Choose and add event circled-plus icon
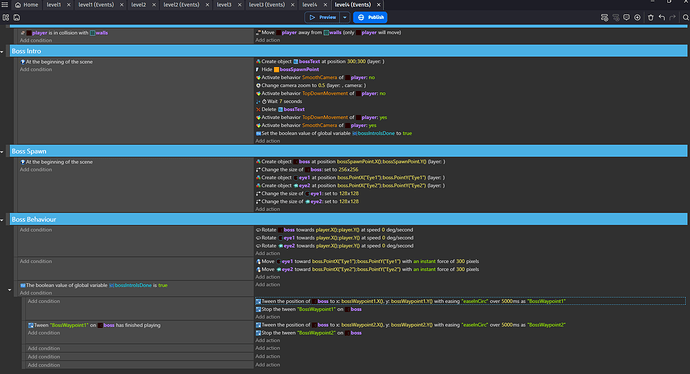690x374 pixels. coord(637,18)
